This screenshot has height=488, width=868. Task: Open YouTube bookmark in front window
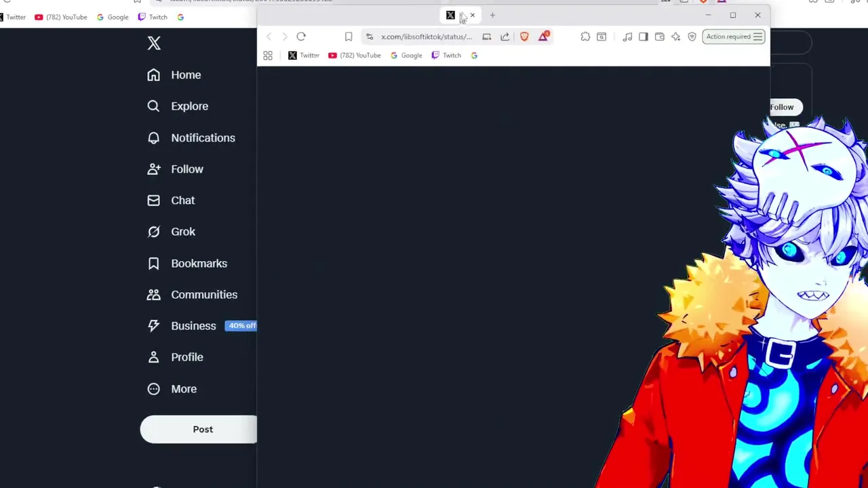[x=355, y=56]
